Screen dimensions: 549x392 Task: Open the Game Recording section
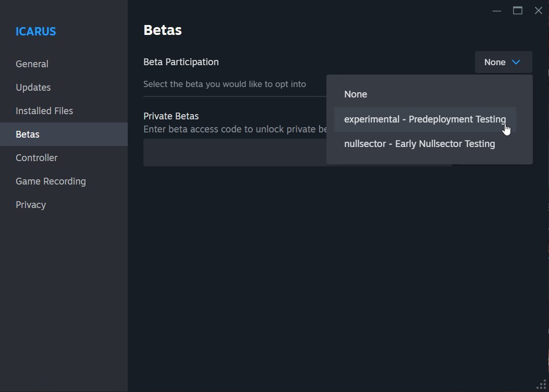click(64, 181)
